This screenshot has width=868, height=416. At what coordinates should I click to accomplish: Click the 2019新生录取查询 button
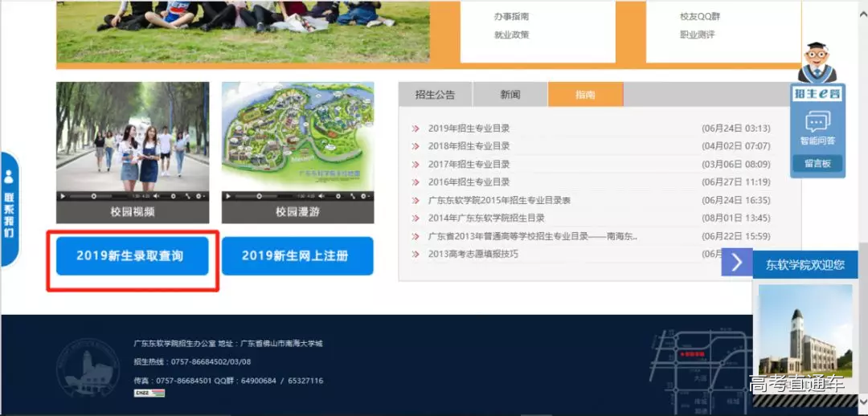pyautogui.click(x=130, y=256)
